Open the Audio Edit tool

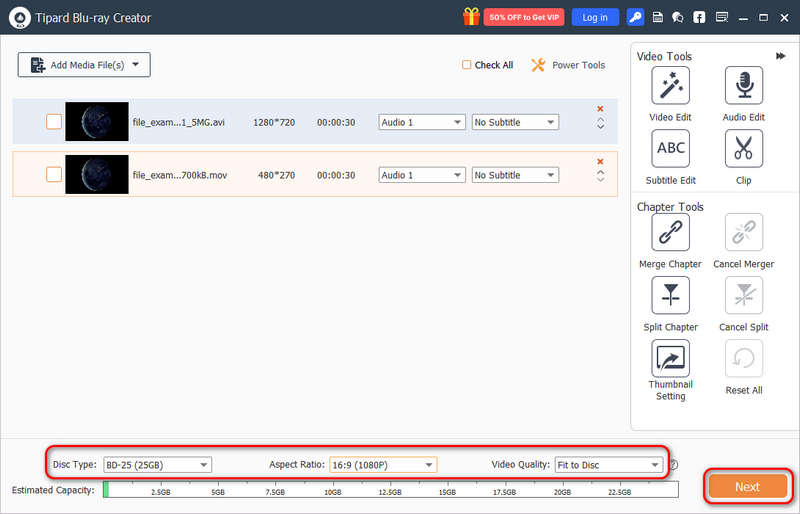[744, 85]
